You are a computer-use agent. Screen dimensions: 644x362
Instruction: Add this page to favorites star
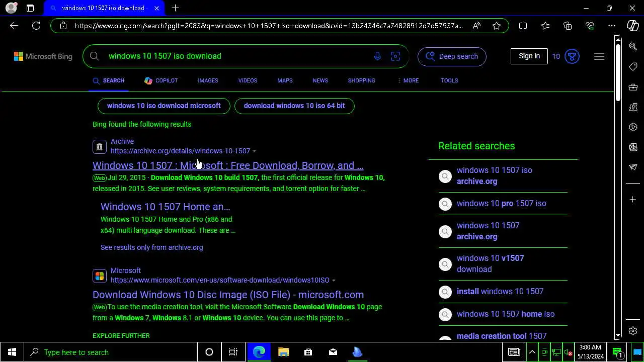497,26
